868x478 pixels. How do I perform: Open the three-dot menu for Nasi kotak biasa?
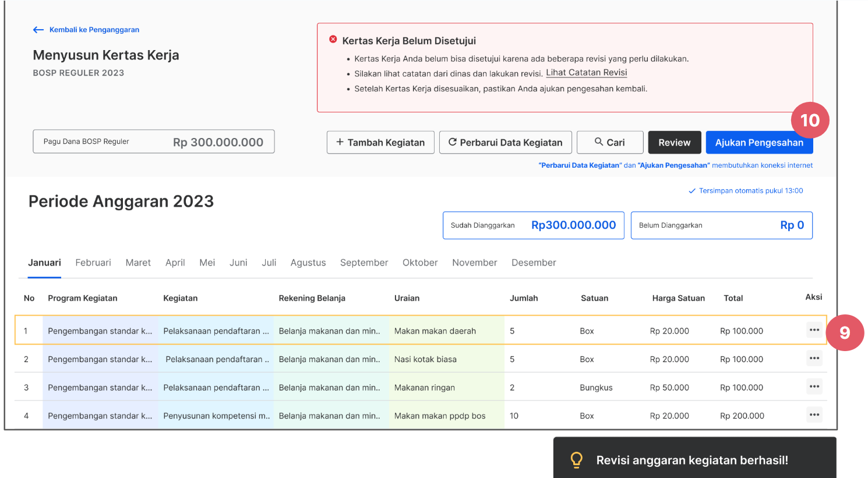[x=814, y=358]
